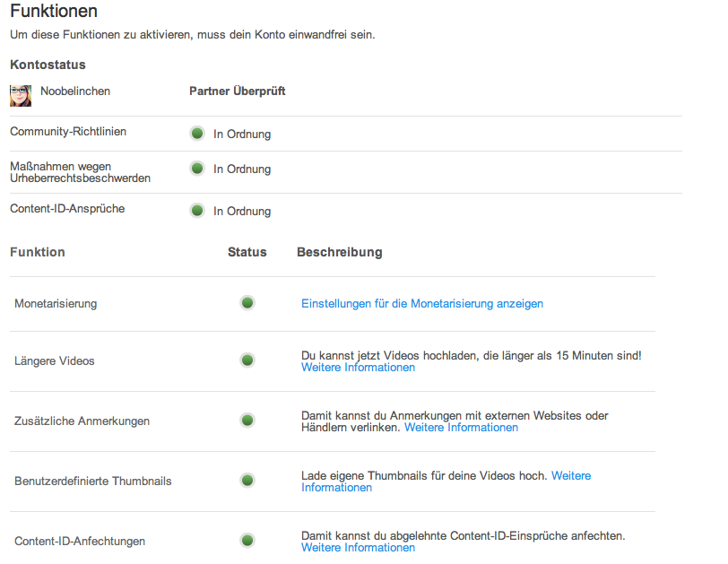The image size is (728, 564).
Task: Click the Content-ID-Anfechtungen status indicator
Action: click(x=247, y=541)
